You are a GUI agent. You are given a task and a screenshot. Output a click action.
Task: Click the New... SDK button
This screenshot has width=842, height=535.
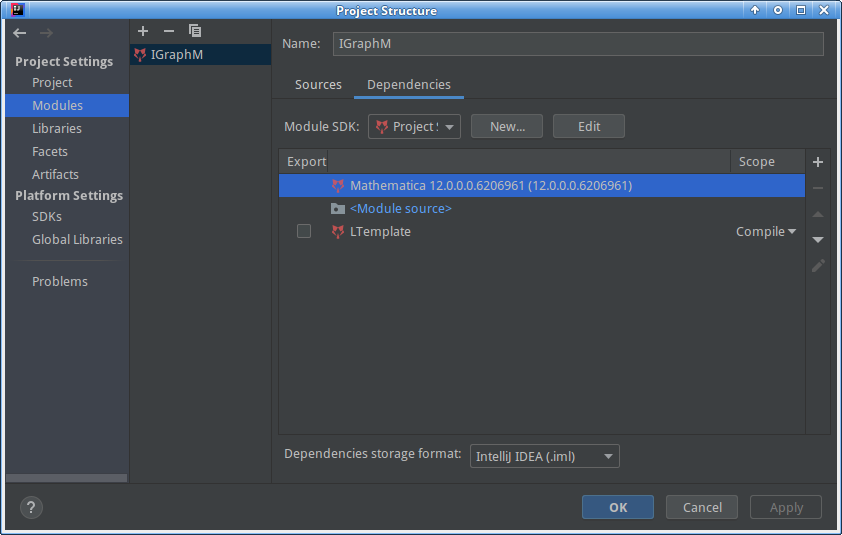(x=507, y=127)
